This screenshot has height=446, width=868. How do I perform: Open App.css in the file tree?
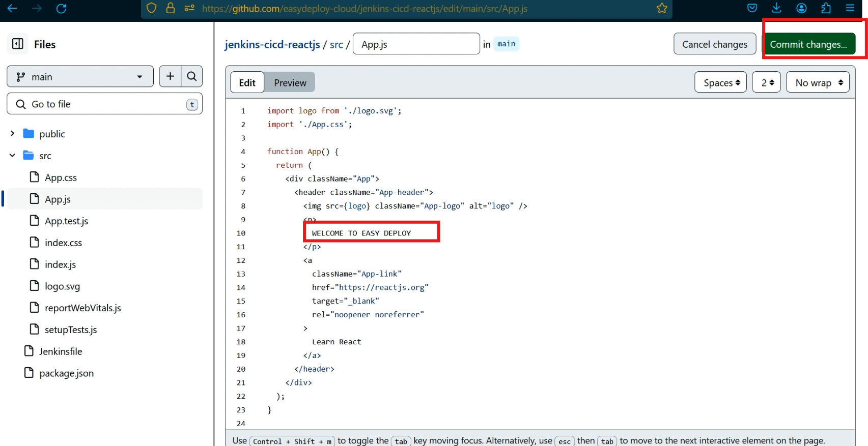(x=61, y=177)
